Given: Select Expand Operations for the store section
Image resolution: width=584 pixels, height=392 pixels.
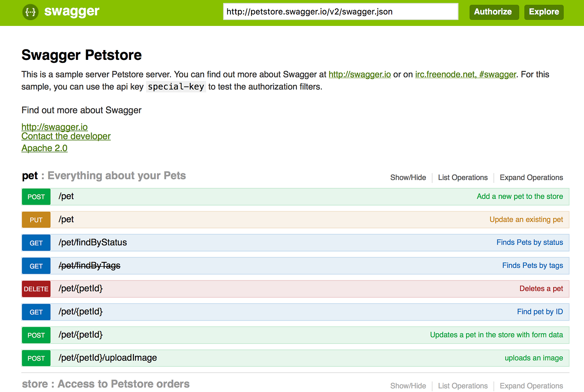Looking at the screenshot, I should 531,386.
